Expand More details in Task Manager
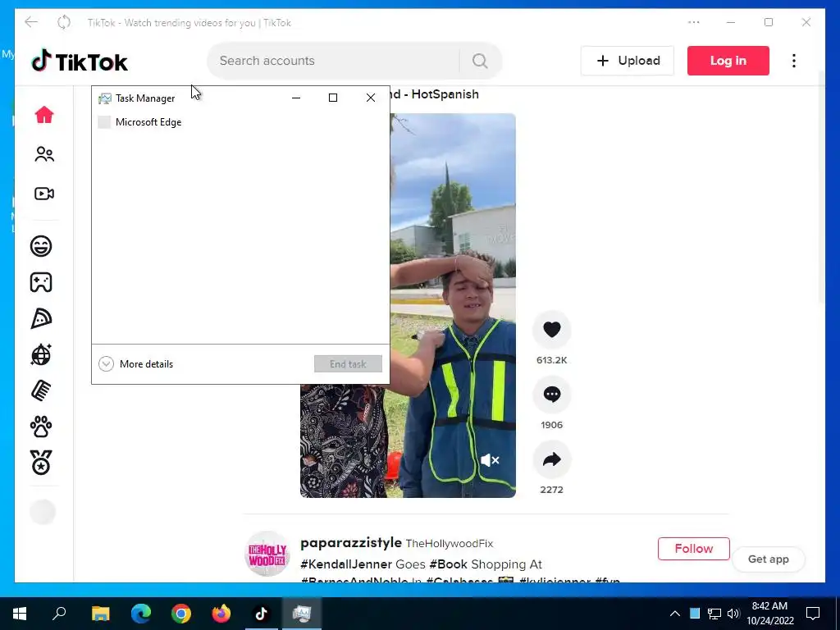 coord(136,363)
